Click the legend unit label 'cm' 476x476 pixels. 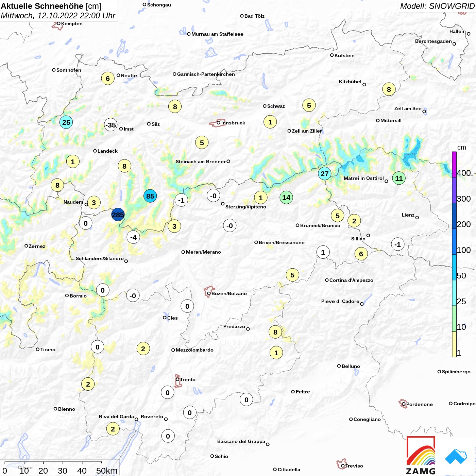tap(461, 147)
